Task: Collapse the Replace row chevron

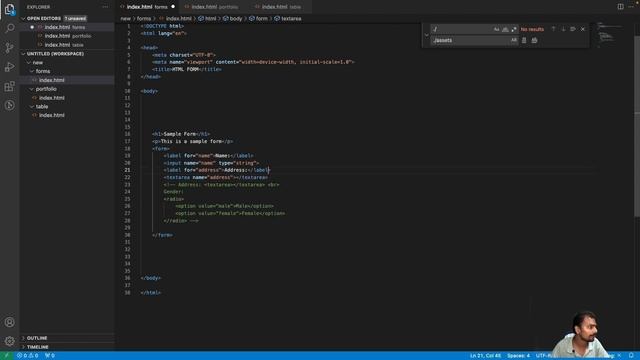Action: 427,35
